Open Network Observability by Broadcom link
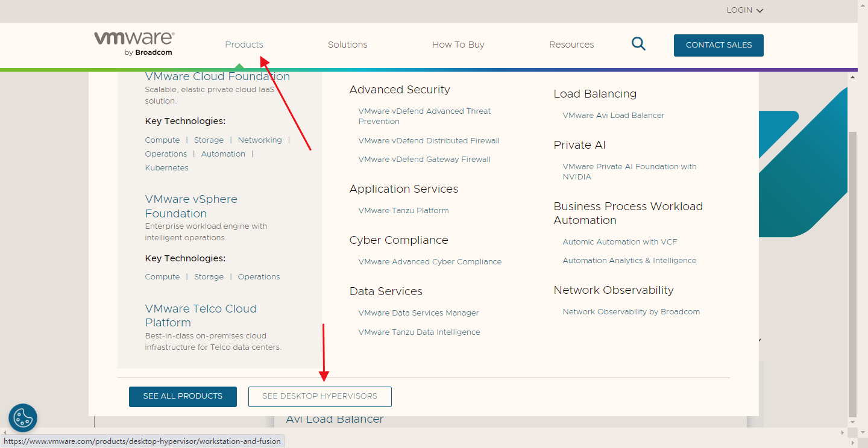The image size is (868, 448). pyautogui.click(x=631, y=311)
